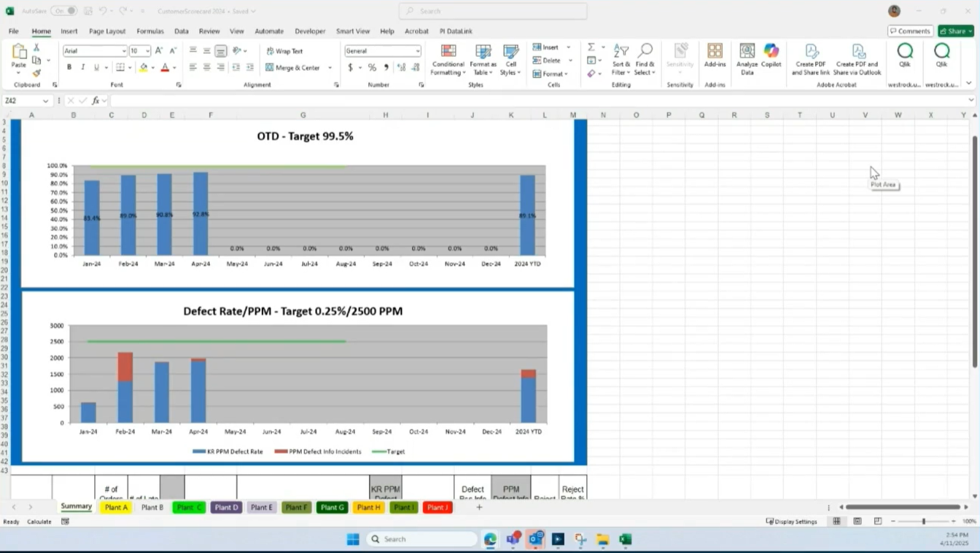Decrease font size with the smaller A
980x553 pixels.
coord(173,51)
